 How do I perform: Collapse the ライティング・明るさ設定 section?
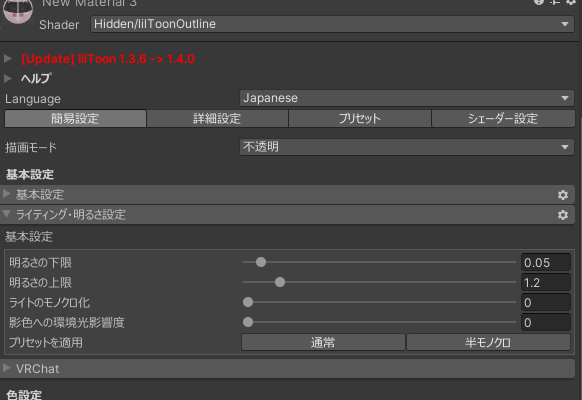[x=7, y=214]
